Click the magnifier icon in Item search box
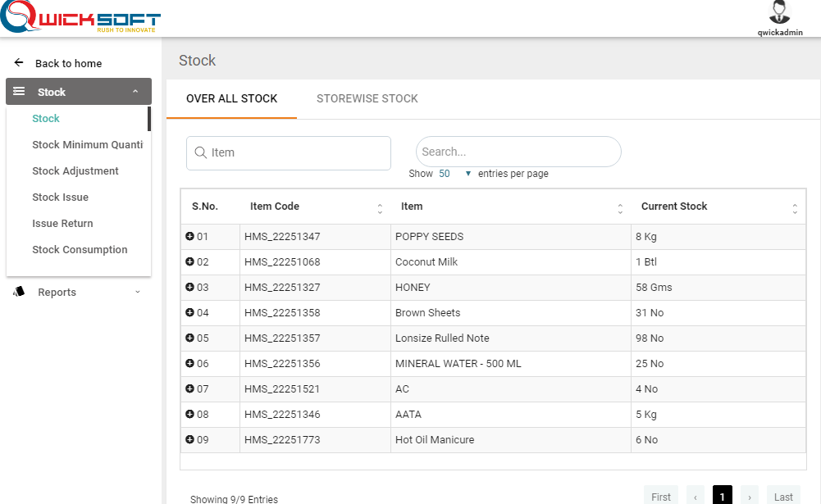This screenshot has height=504, width=821. 200,152
